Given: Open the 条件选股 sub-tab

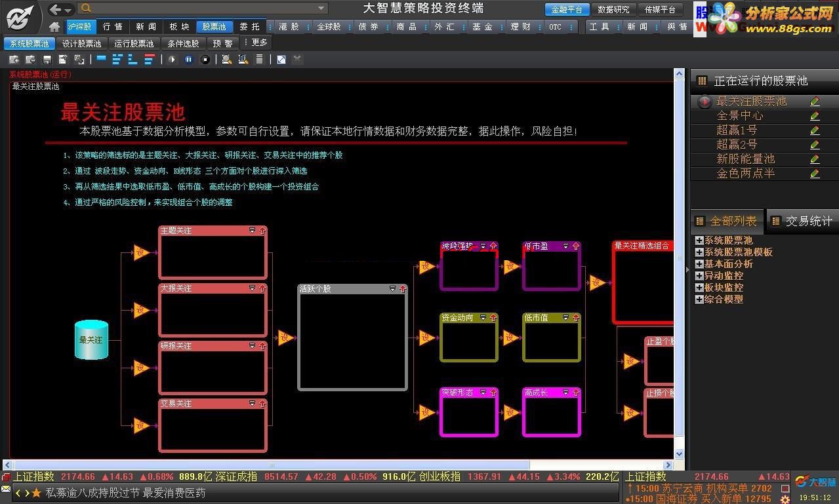Looking at the screenshot, I should pos(183,43).
